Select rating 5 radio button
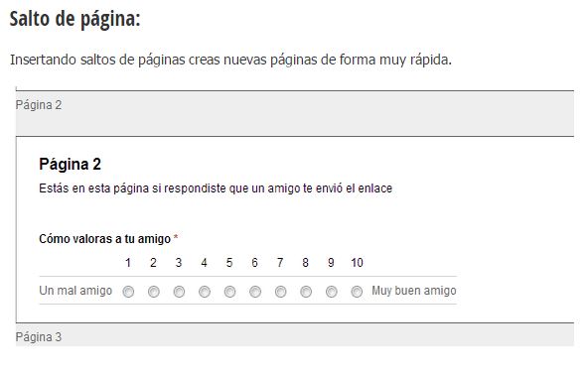Image resolution: width=588 pixels, height=374 pixels. click(x=229, y=292)
